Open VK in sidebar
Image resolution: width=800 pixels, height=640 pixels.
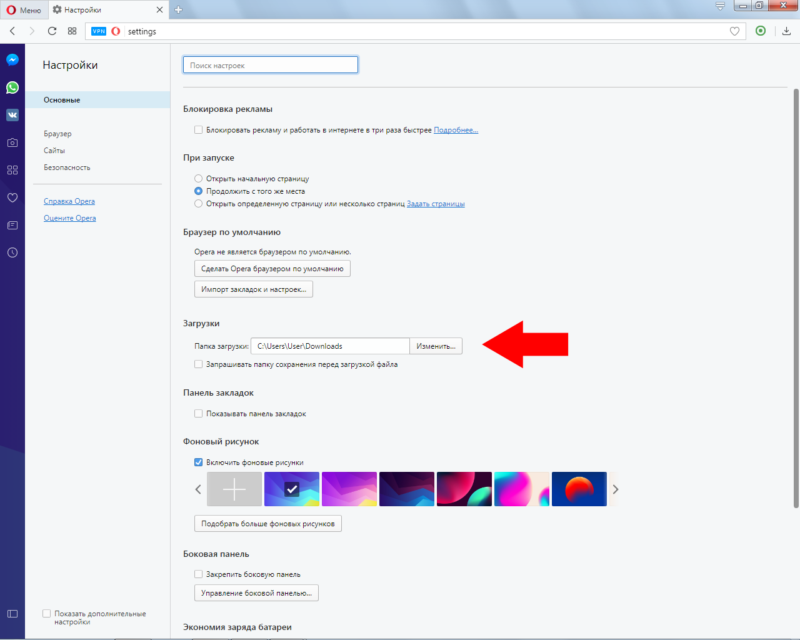coord(13,115)
